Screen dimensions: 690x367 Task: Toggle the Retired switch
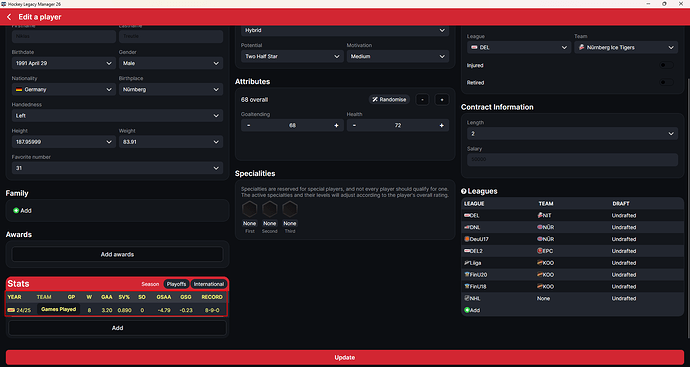[x=666, y=82]
